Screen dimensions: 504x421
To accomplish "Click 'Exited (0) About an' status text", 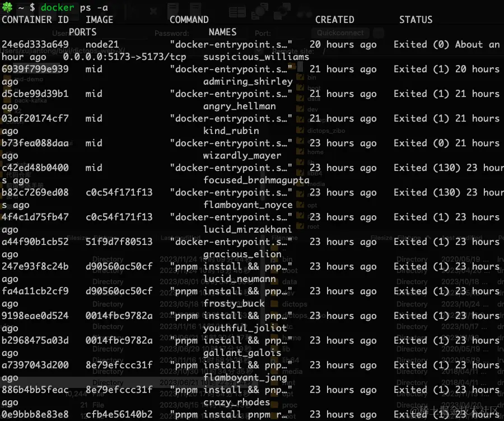I will click(447, 44).
